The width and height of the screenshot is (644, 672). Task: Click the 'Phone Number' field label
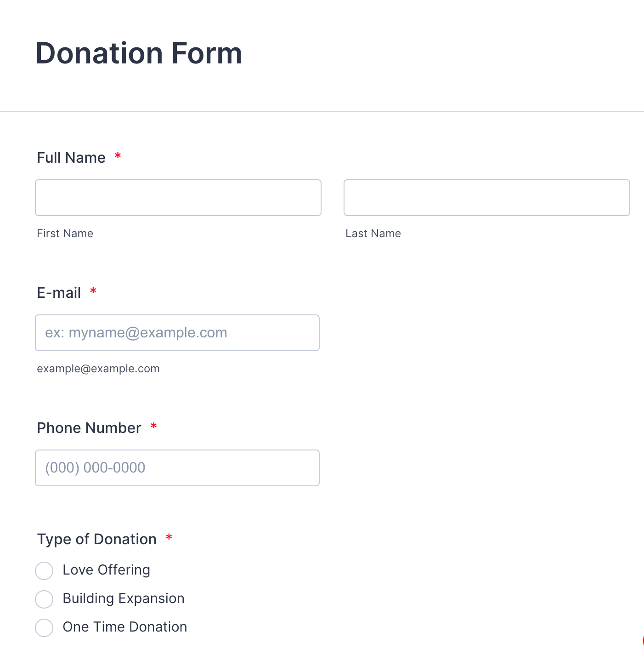point(89,428)
